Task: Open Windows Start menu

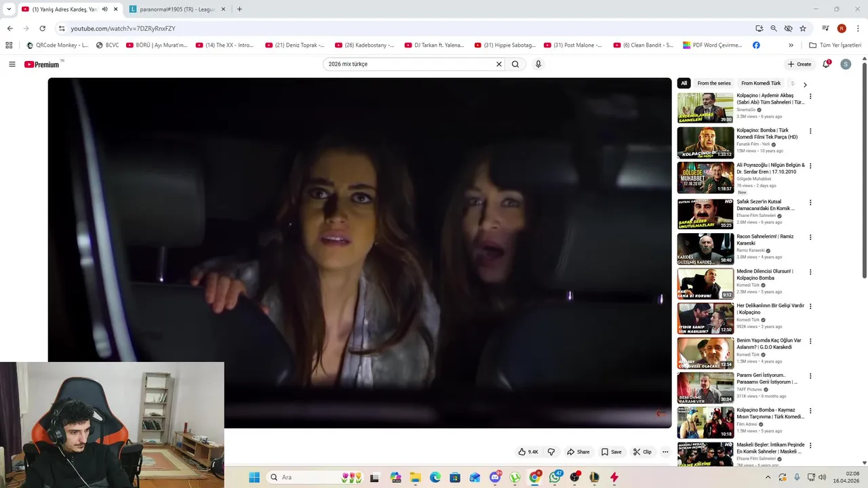Action: [x=254, y=477]
